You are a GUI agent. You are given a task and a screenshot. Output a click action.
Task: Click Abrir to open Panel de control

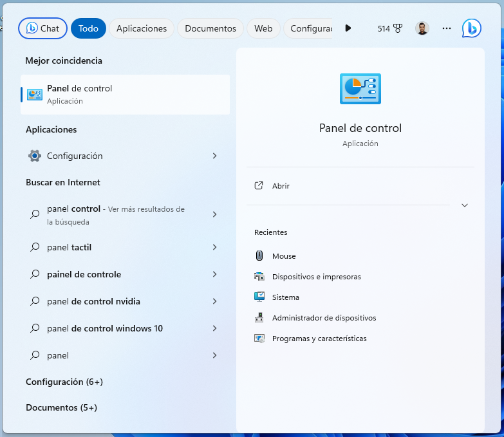coord(360,186)
